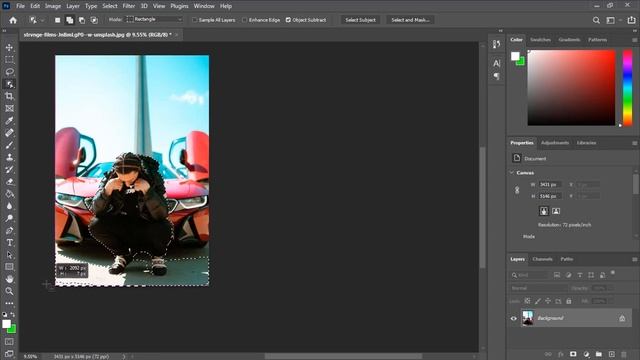The height and width of the screenshot is (360, 640).
Task: Select the History Brush tool
Action: pos(9,170)
